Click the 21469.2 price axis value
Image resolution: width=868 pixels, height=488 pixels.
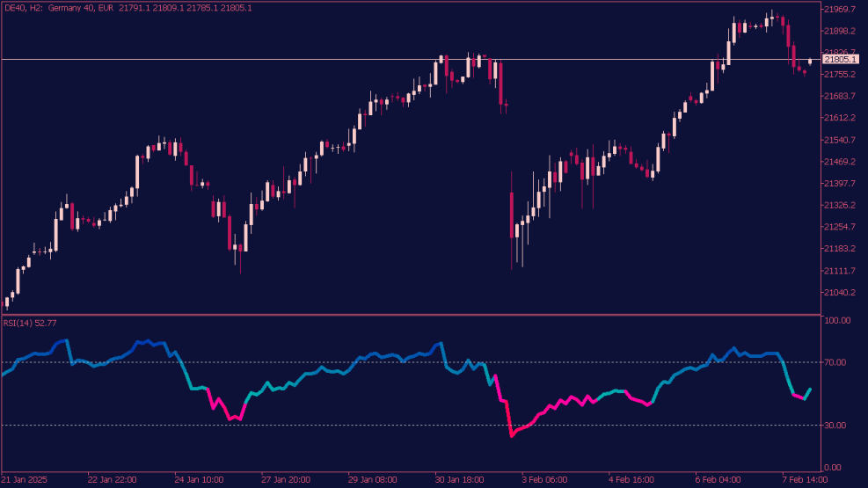click(x=841, y=162)
